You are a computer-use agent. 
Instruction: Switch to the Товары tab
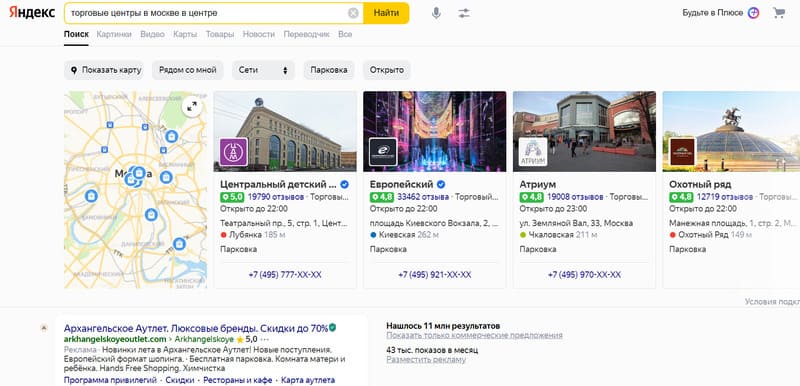point(220,34)
